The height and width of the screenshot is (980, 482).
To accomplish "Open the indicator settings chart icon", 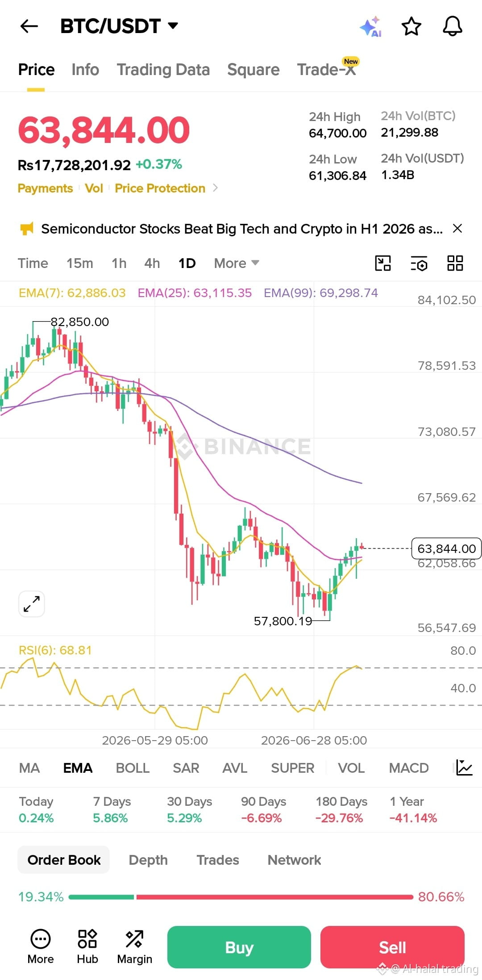I will coord(465,768).
